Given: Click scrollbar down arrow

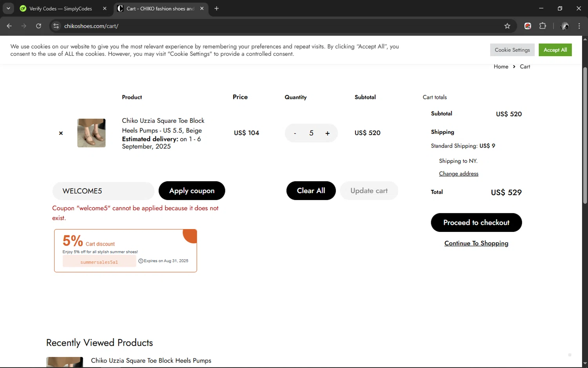Looking at the screenshot, I should [585, 364].
